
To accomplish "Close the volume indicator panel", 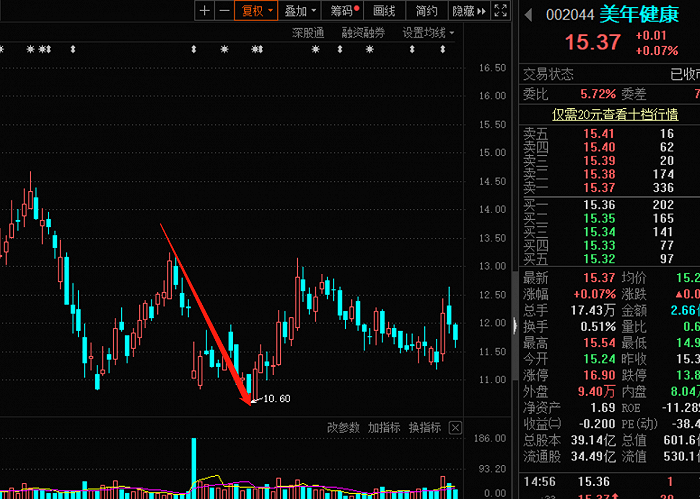I will point(455,428).
